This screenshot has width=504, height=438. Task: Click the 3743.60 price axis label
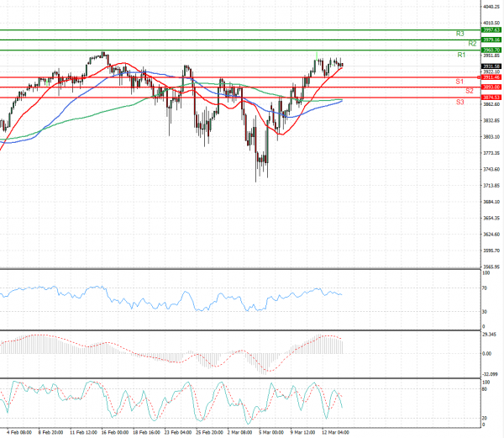[491, 170]
